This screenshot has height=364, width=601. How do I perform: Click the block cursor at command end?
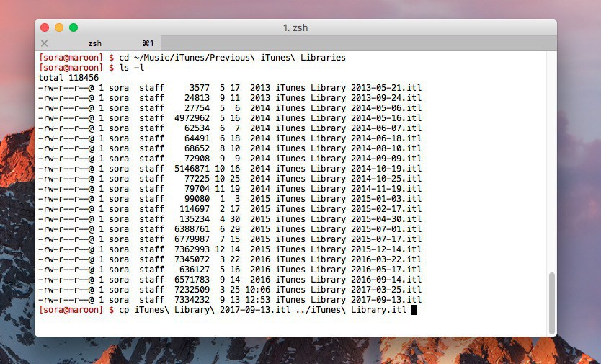pos(414,311)
